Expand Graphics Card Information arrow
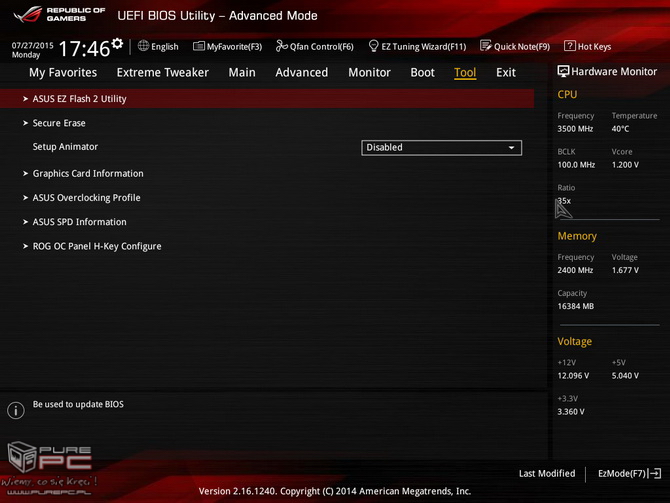Screen dimensions: 670x503 click(x=25, y=174)
